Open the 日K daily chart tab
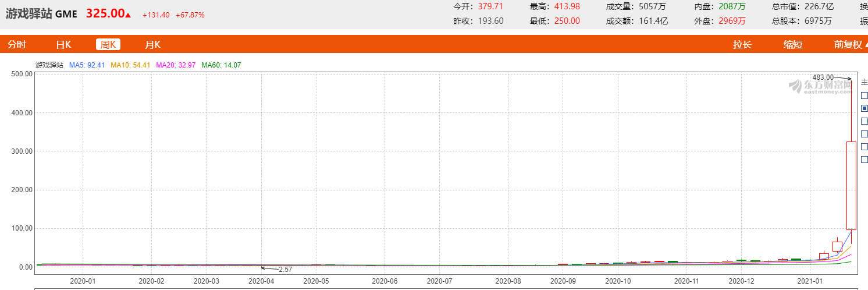This screenshot has width=868, height=290. click(63, 45)
